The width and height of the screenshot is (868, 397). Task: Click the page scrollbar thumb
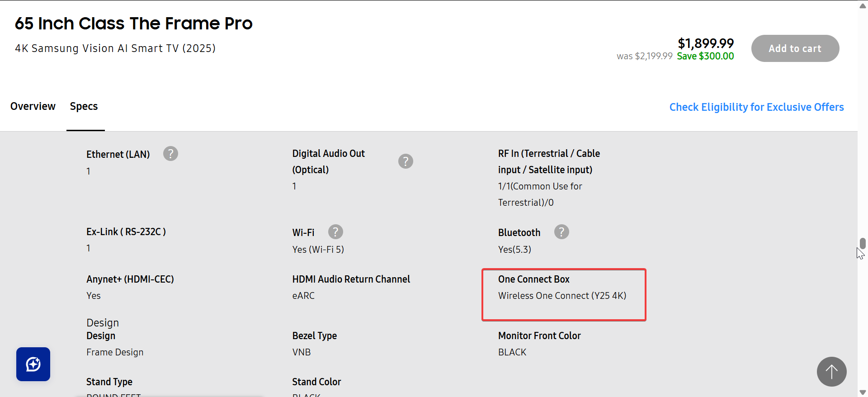click(x=863, y=243)
